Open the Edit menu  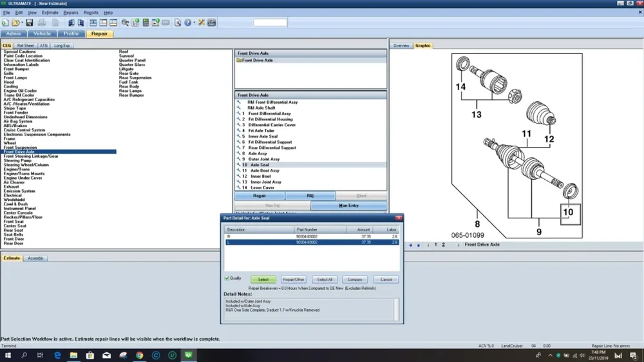point(19,13)
